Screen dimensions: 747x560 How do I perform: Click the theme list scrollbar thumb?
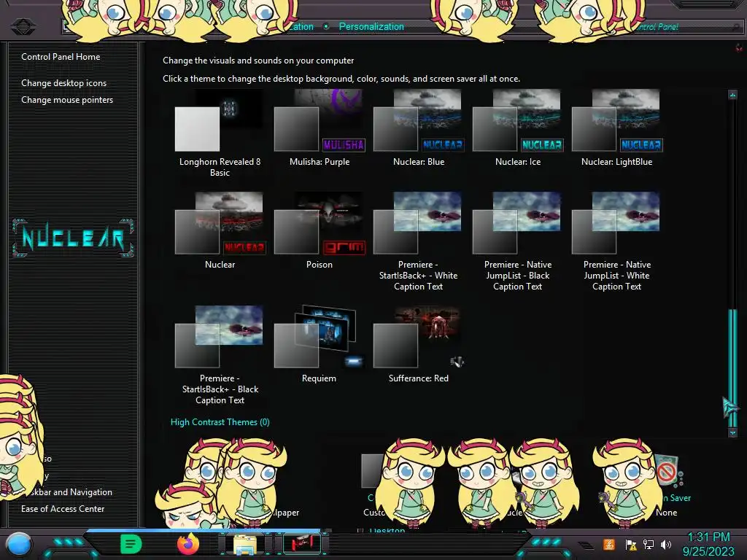[732, 367]
